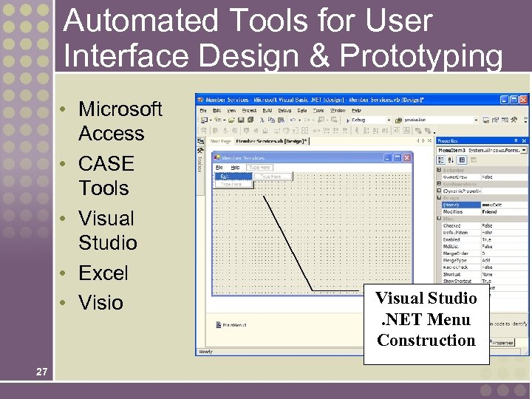This screenshot has width=532, height=399.
Task: Open the Tools menu
Action: pos(318,110)
